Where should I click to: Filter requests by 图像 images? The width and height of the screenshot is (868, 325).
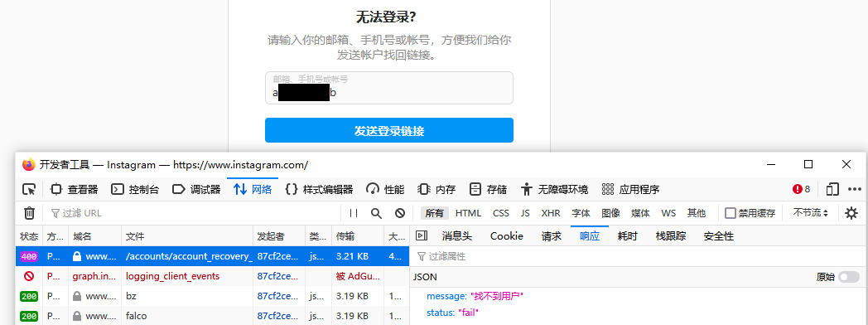point(611,213)
